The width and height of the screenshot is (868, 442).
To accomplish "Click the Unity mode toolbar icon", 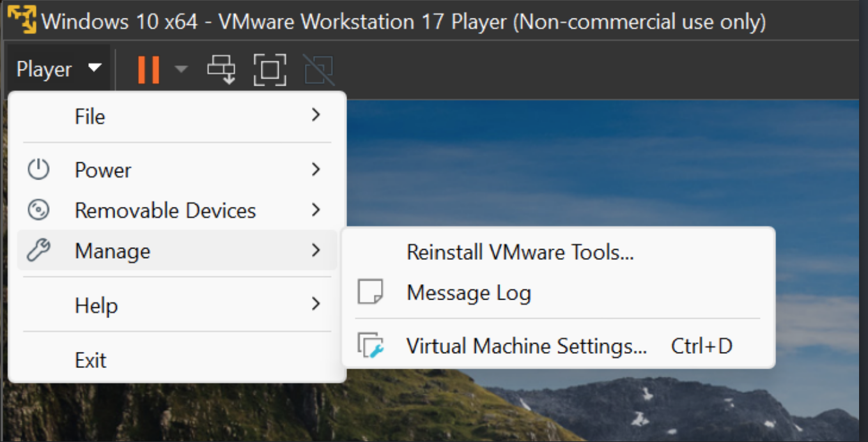I will tap(319, 69).
